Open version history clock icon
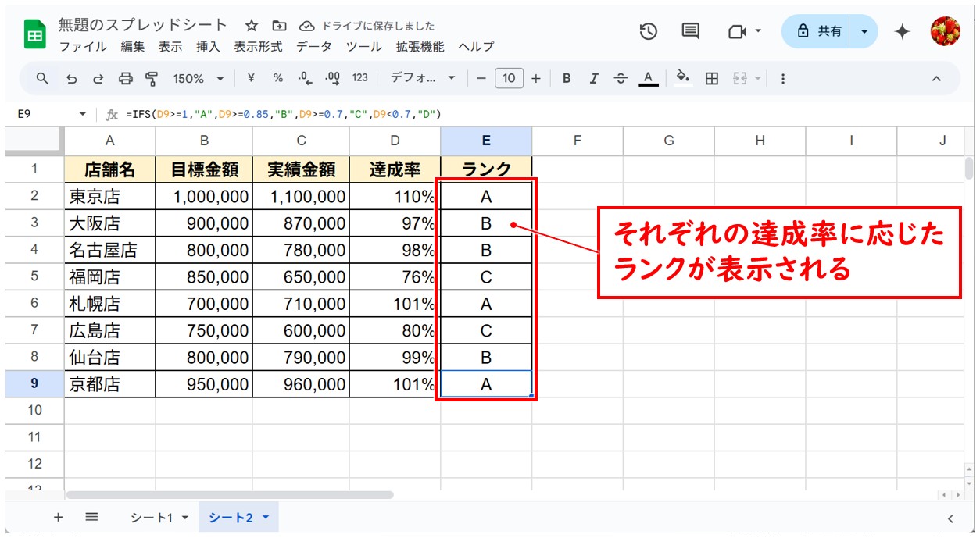980x538 pixels. (x=648, y=31)
